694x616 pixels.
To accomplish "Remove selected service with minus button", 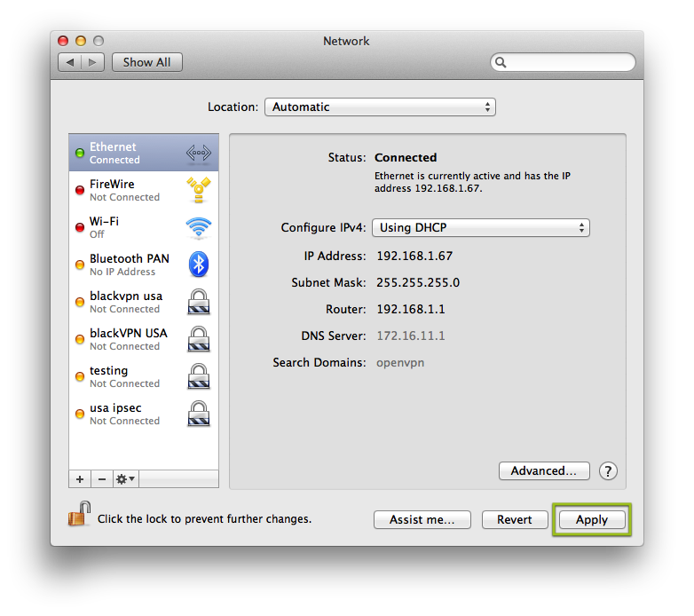I will (x=102, y=479).
